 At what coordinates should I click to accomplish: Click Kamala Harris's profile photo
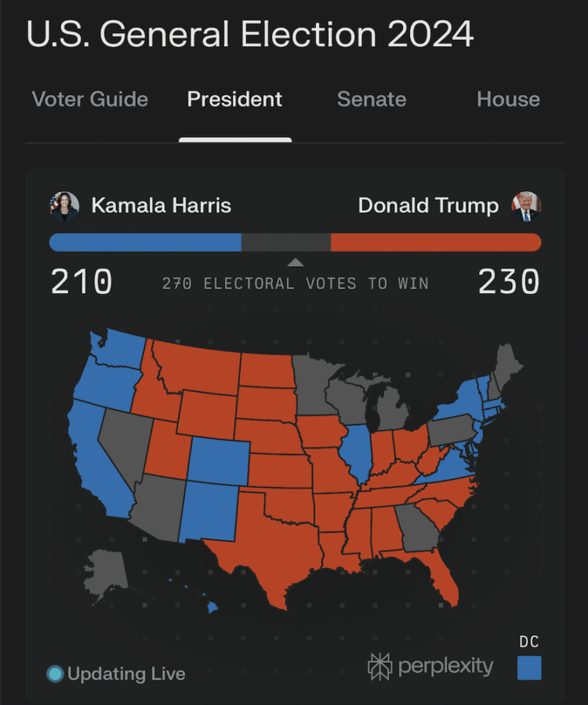64,206
